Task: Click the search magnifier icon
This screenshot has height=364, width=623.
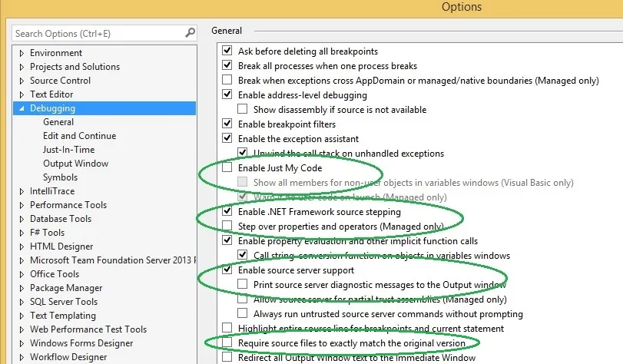Action: (191, 33)
